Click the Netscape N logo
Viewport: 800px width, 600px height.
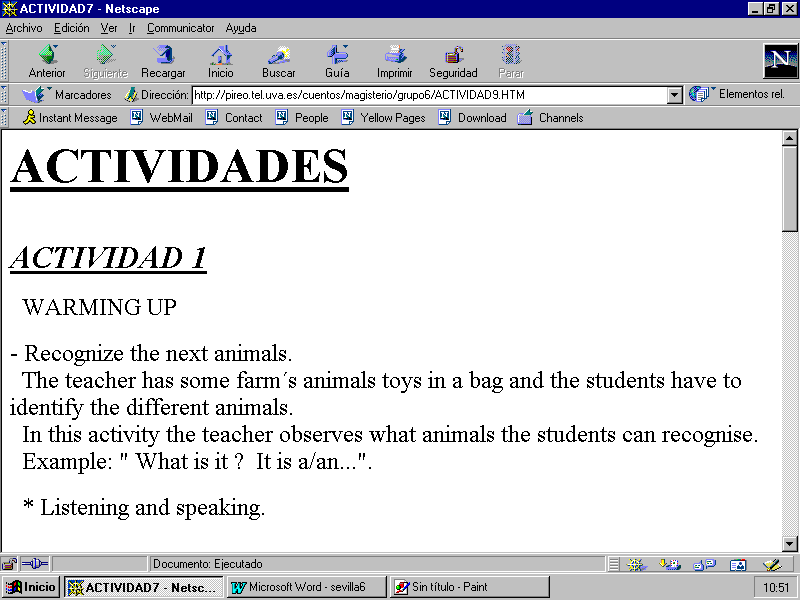[781, 61]
